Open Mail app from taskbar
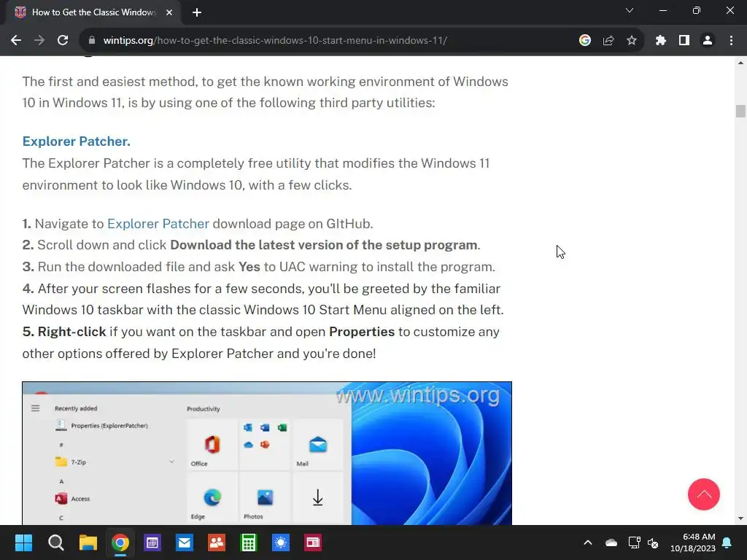Screen dimensions: 747x560 [185, 542]
